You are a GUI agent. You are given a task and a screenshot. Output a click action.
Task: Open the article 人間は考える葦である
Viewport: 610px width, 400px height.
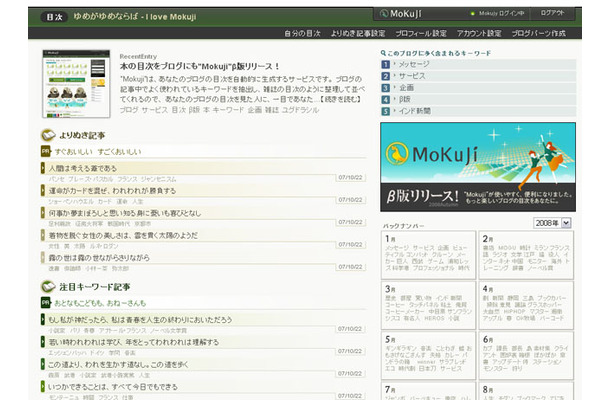(82, 168)
